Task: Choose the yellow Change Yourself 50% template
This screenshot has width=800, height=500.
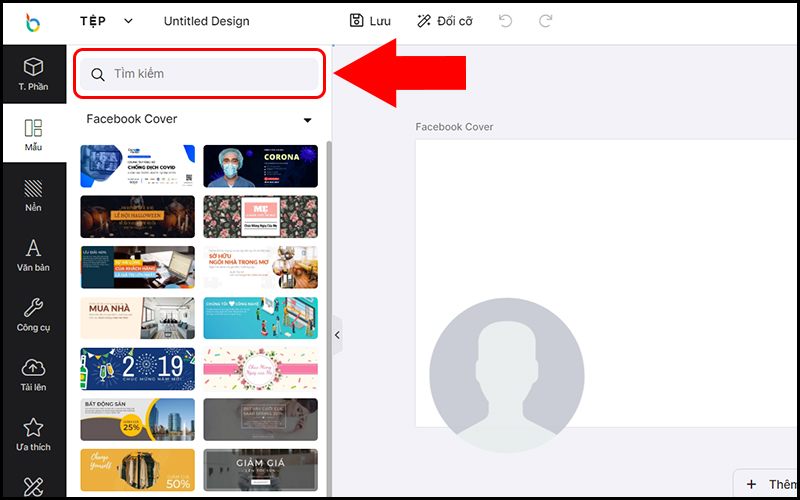Action: 138,470
